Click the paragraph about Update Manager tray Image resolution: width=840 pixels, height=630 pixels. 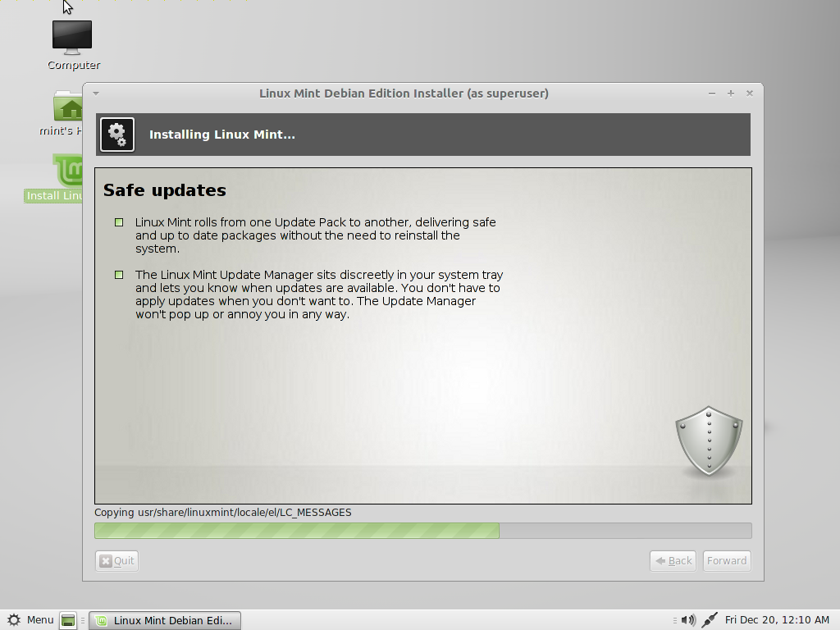[x=319, y=294]
